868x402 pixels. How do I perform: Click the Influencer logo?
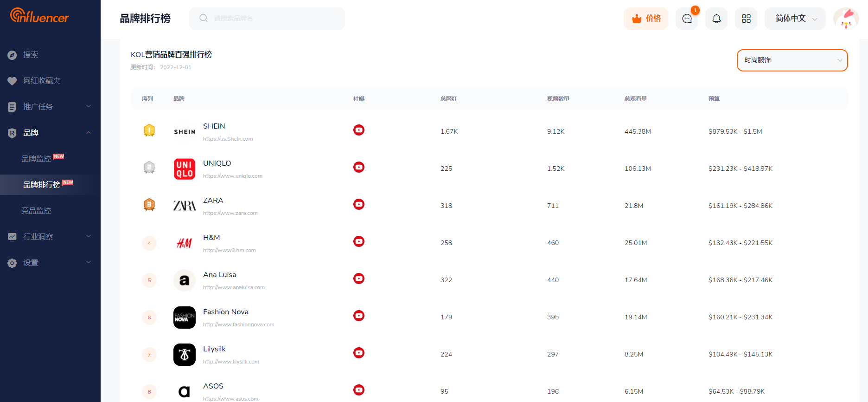pos(39,16)
